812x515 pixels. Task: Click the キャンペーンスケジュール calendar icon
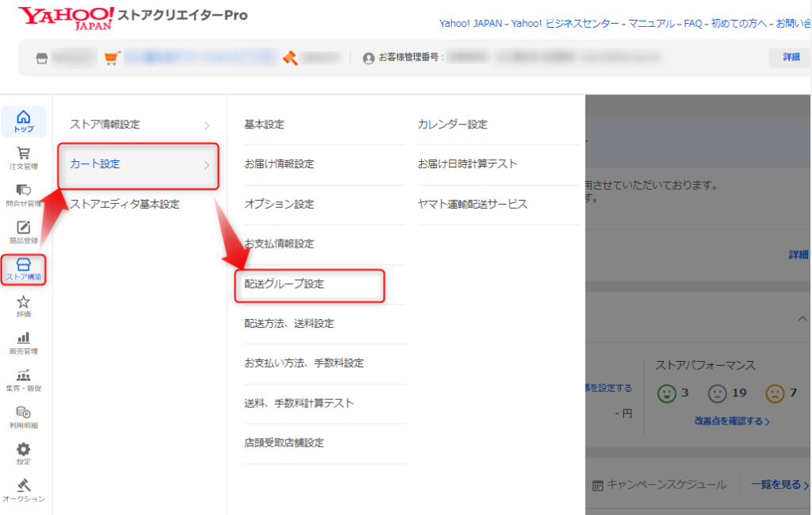tap(598, 486)
